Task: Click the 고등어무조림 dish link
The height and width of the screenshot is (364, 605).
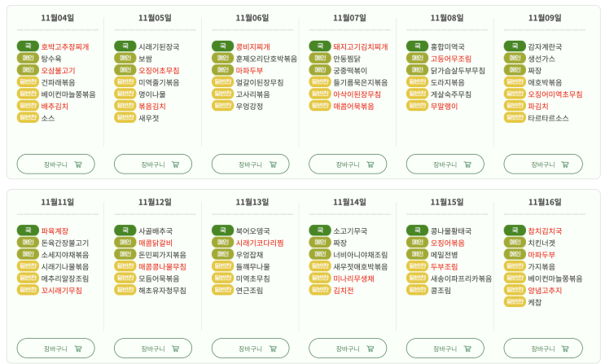Action: (x=450, y=59)
